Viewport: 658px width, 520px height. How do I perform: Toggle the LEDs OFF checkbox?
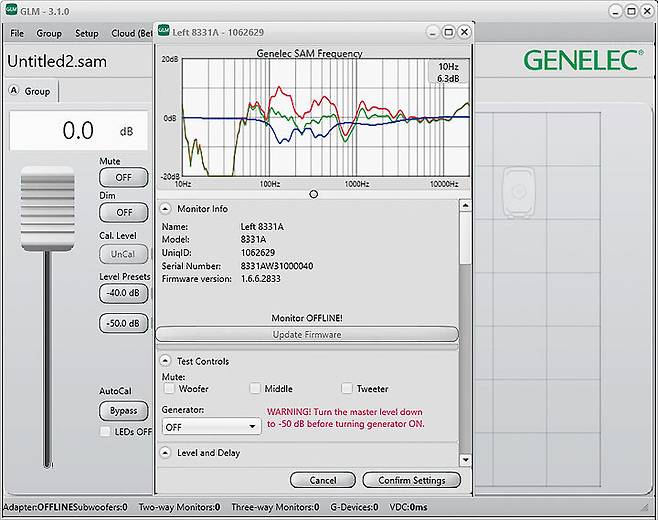click(x=106, y=432)
